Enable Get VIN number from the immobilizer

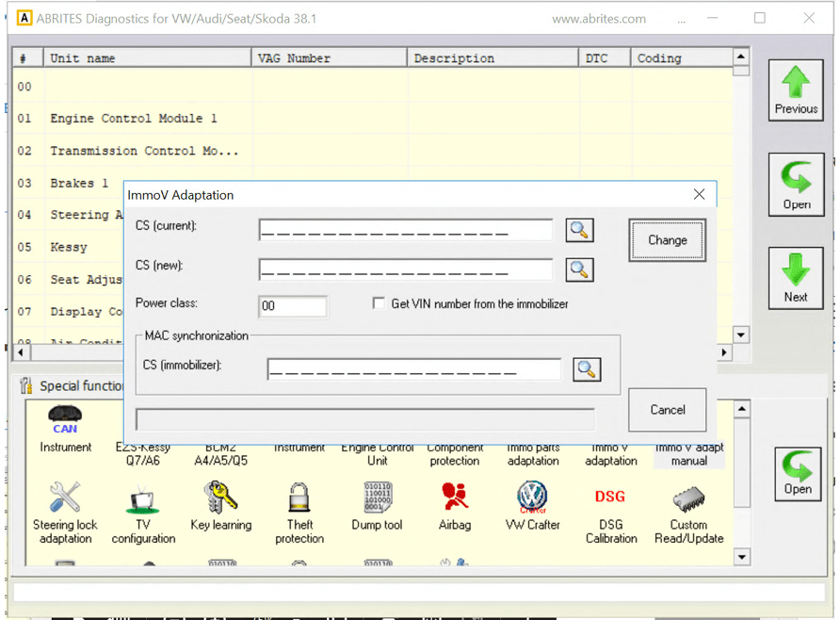click(379, 303)
